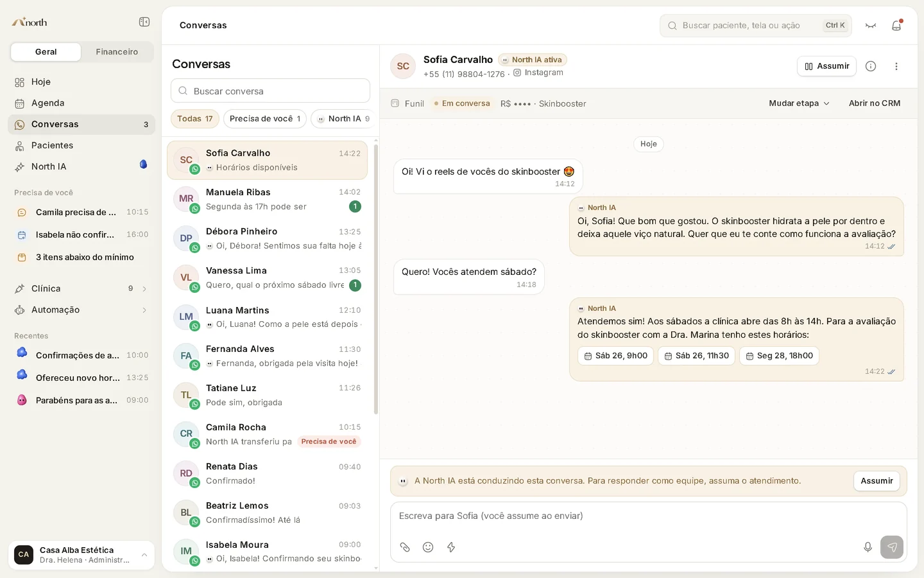
Task: Select Conversas in sidebar
Action: (x=81, y=124)
